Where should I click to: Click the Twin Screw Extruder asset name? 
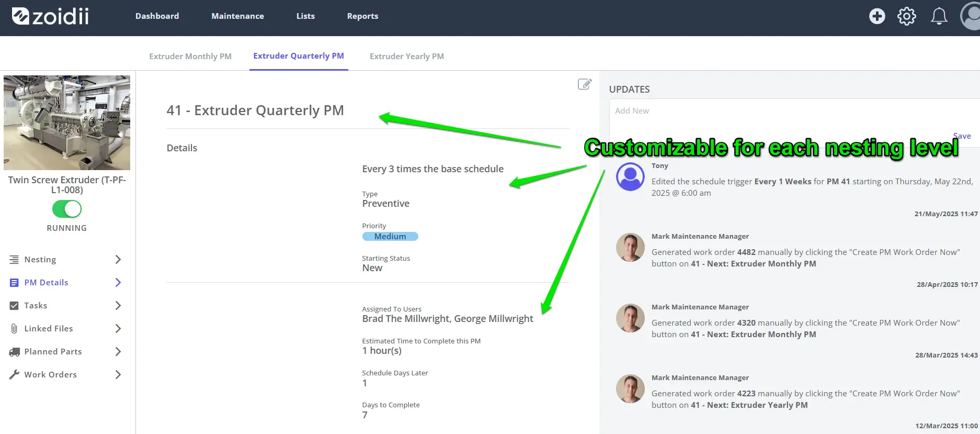(67, 185)
